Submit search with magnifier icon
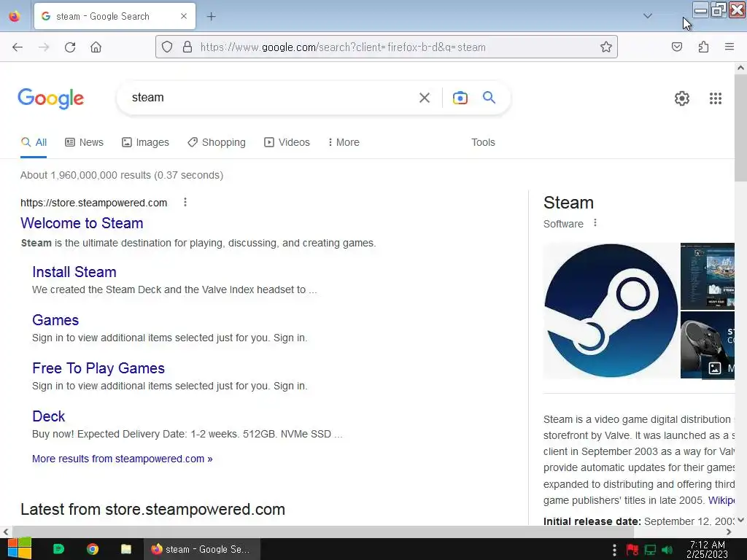The width and height of the screenshot is (747, 560). [489, 98]
